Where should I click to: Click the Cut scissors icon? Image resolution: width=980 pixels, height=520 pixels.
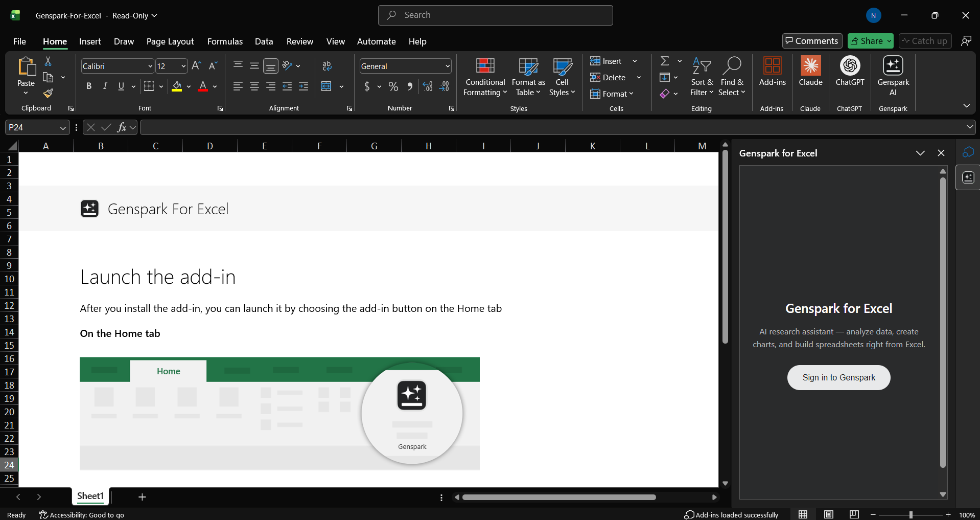(48, 61)
